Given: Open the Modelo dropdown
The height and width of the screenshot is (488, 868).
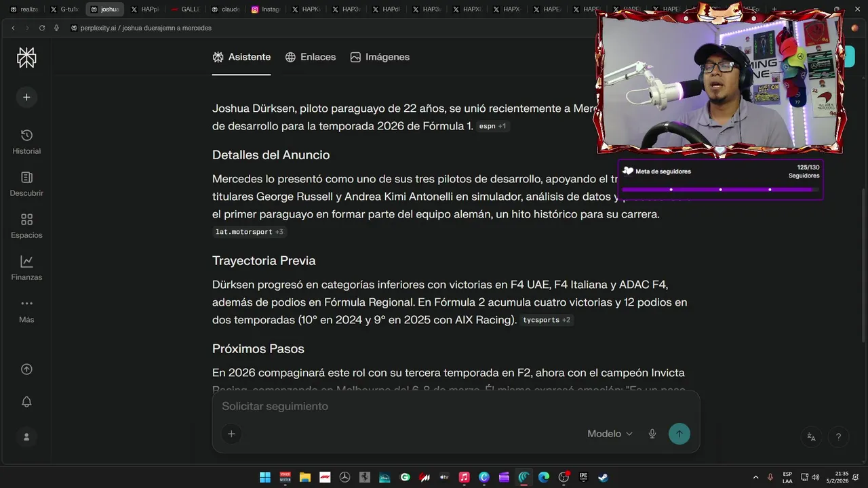Looking at the screenshot, I should coord(610,434).
